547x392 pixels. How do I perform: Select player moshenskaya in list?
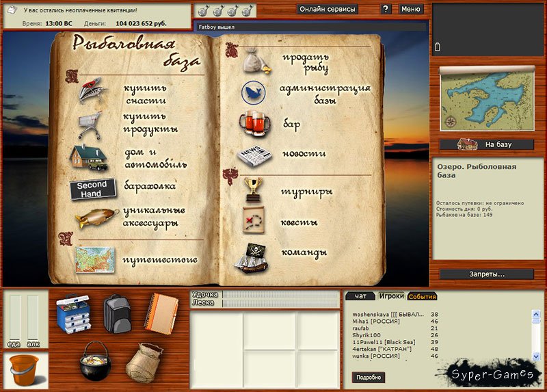click(x=395, y=315)
